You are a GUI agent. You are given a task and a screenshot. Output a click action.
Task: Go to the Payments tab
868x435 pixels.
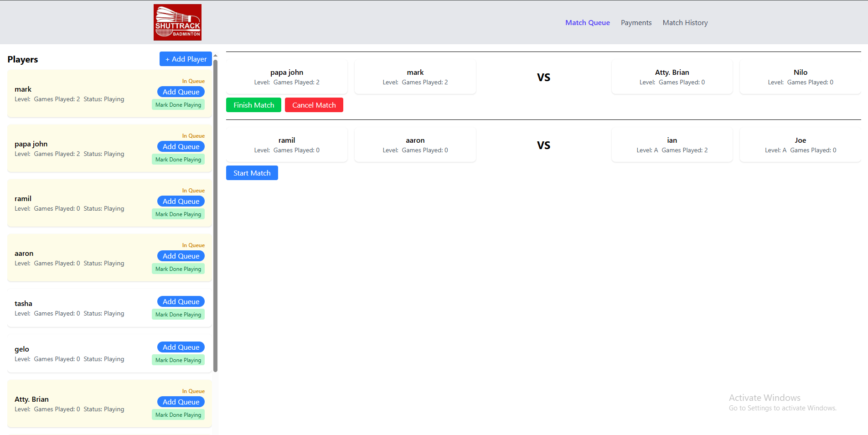pos(636,23)
